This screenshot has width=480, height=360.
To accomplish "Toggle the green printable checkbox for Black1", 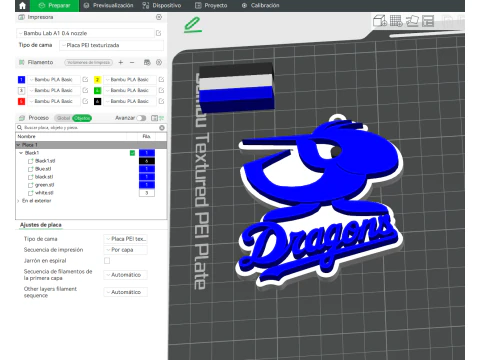I will (x=132, y=153).
